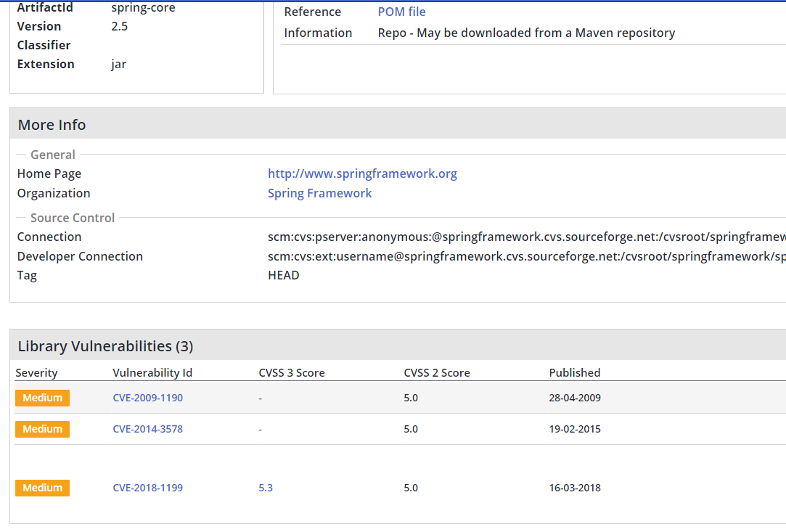Image resolution: width=786 pixels, height=532 pixels.
Task: Sort by the Severity column header
Action: 36,373
